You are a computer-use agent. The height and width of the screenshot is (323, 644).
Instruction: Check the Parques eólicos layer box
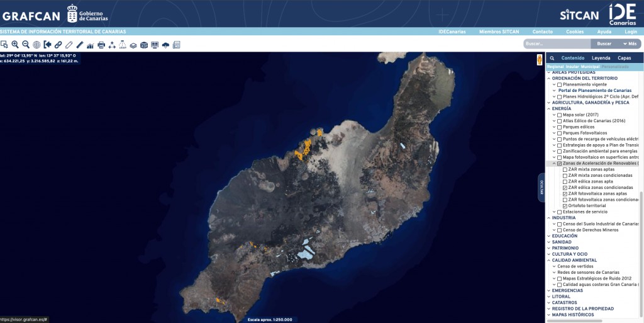(x=559, y=127)
